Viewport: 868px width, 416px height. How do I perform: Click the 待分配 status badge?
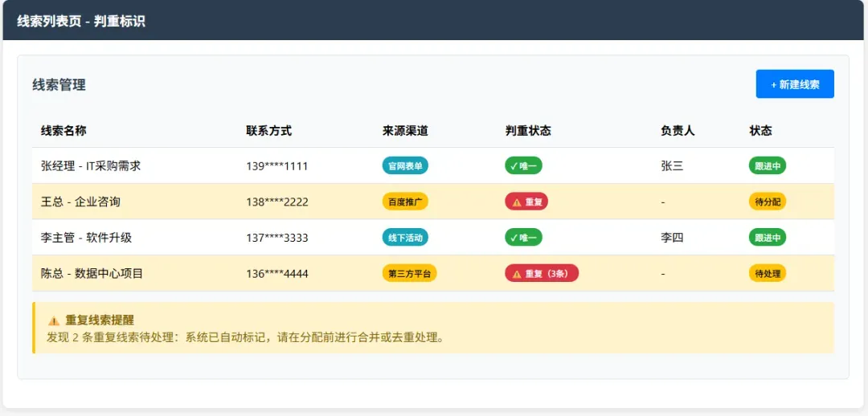767,202
